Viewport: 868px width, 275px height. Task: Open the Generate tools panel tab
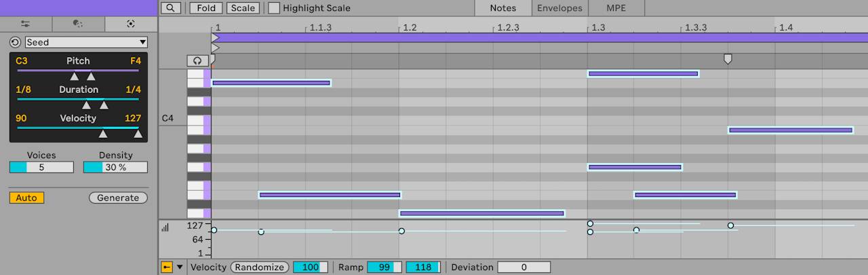tap(131, 24)
